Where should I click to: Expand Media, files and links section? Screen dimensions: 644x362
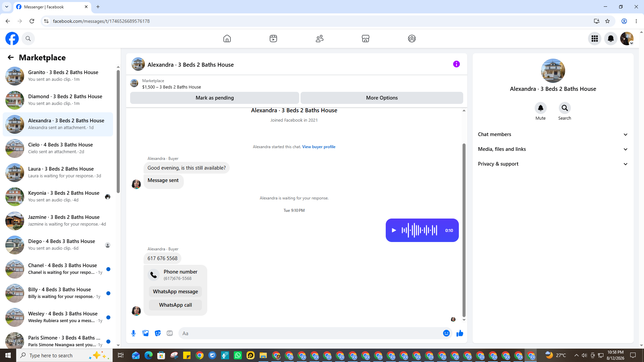point(553,149)
